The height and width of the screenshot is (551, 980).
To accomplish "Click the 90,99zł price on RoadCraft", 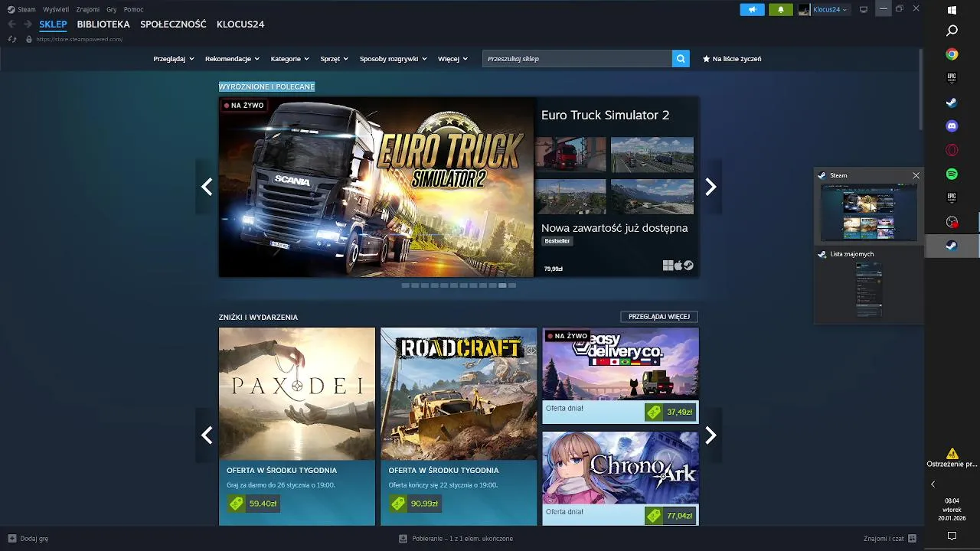I will pyautogui.click(x=414, y=504).
